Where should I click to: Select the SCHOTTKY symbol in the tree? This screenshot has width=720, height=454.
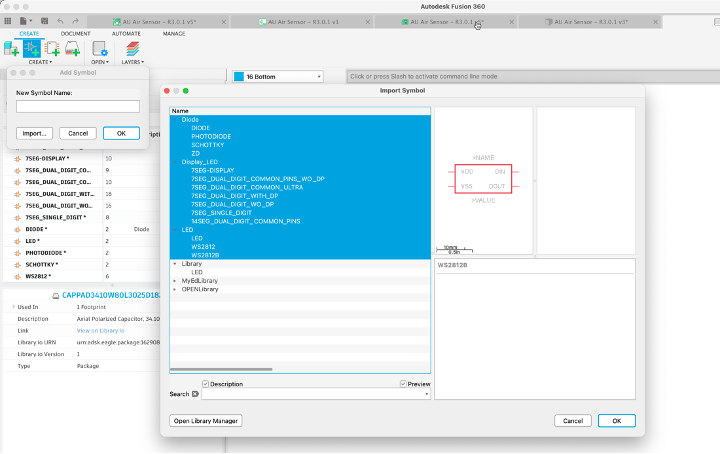coord(208,145)
